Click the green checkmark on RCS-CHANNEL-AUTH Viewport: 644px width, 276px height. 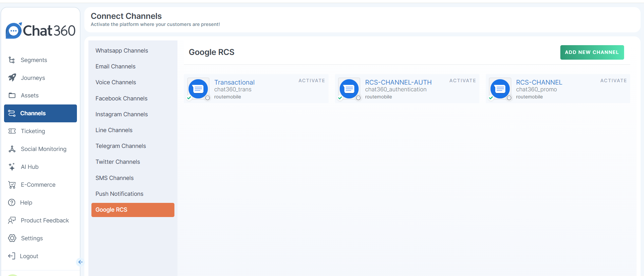point(340,98)
